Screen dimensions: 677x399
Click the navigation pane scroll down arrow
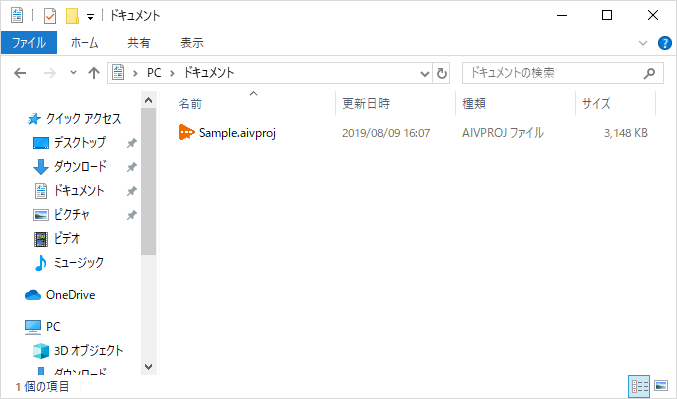click(149, 367)
